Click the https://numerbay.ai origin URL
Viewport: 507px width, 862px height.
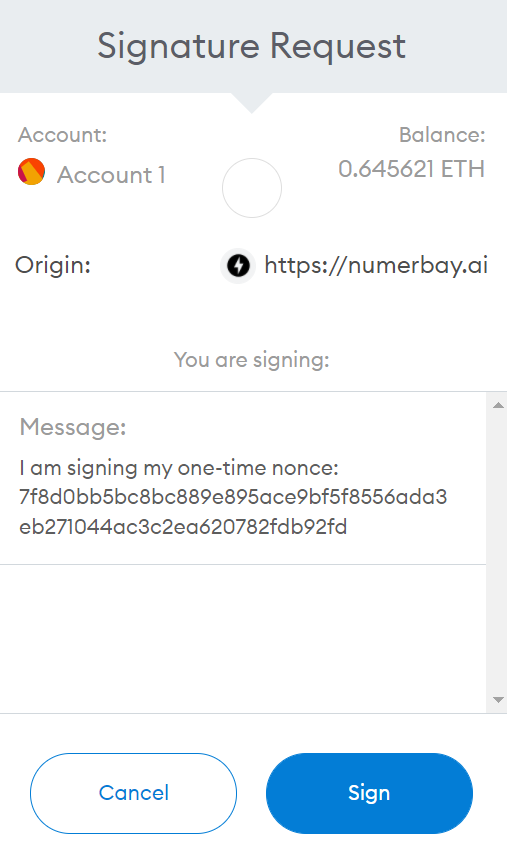click(376, 266)
